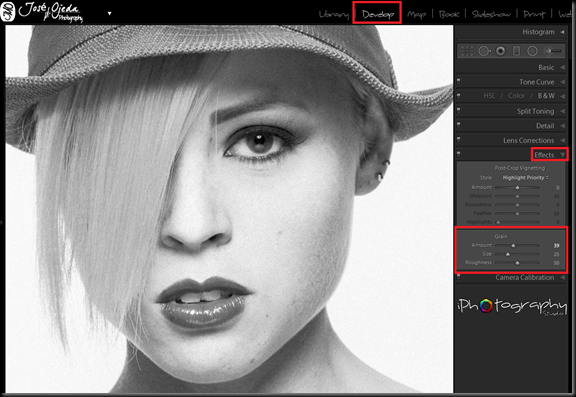Screen dimensions: 576x397
Task: Open the Highlight Priority style dropdown
Action: click(525, 177)
